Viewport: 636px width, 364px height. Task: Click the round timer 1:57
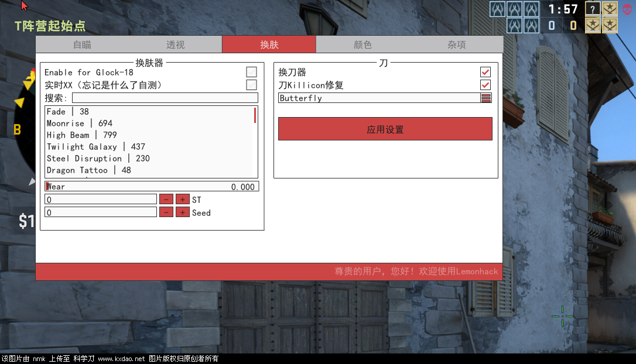[x=563, y=9]
